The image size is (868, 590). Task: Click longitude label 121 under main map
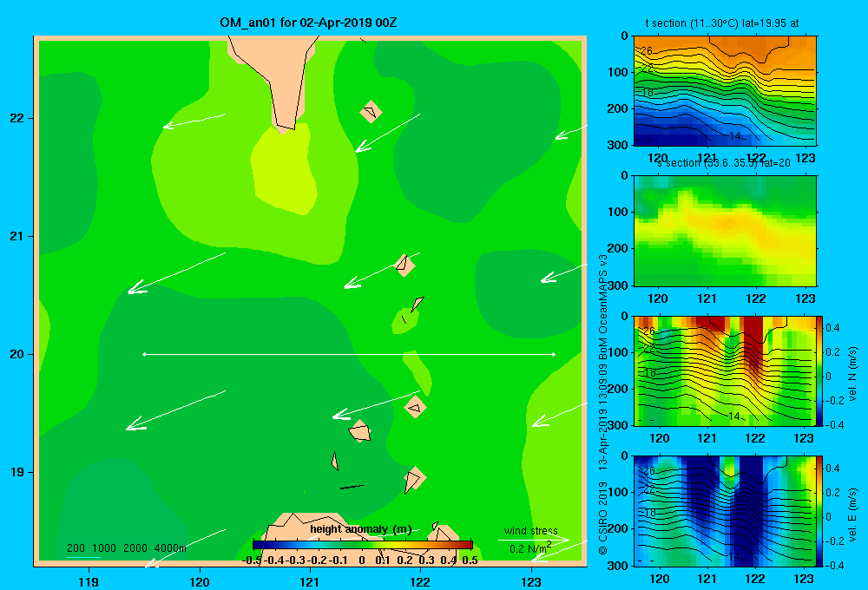coord(310,581)
